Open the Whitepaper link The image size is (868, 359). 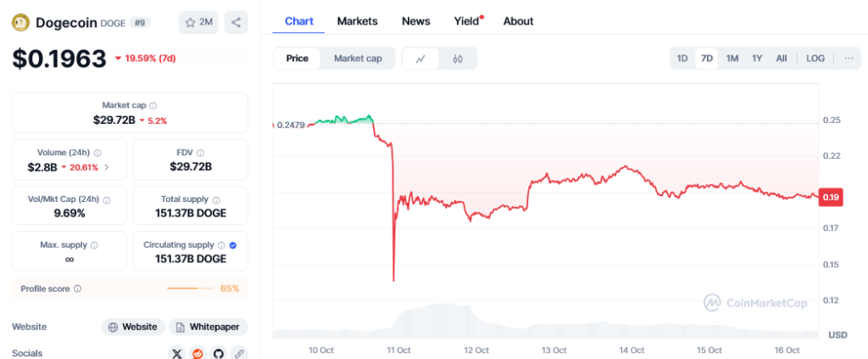click(208, 327)
